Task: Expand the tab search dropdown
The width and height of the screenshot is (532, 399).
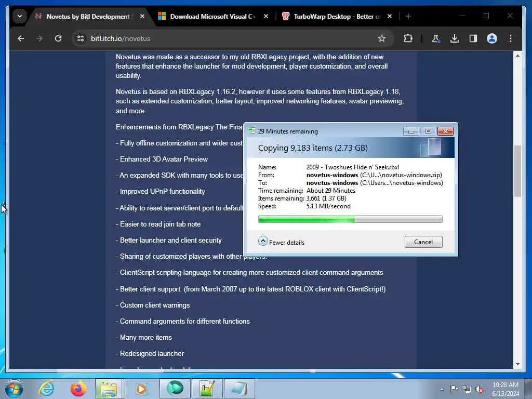Action: pos(20,16)
